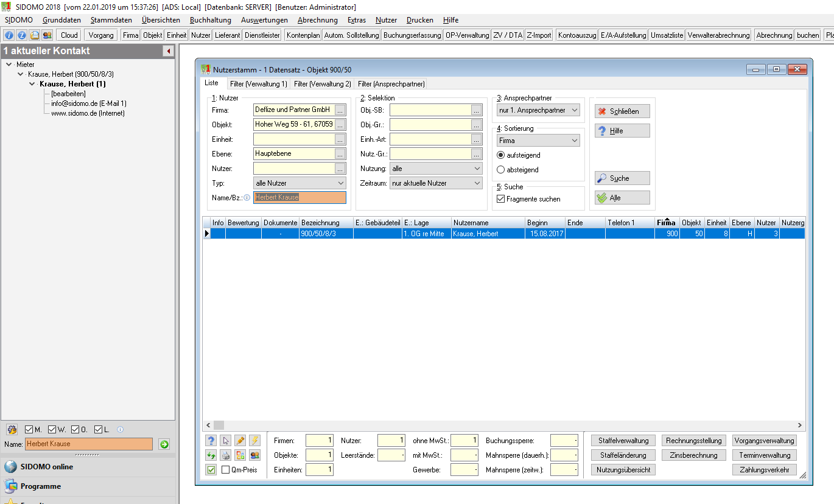Switch to Filter (Ansprechpartner) tab

pos(391,84)
